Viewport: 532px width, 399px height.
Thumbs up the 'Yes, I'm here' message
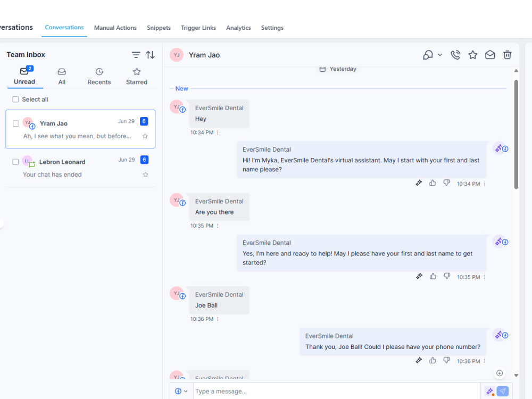433,277
